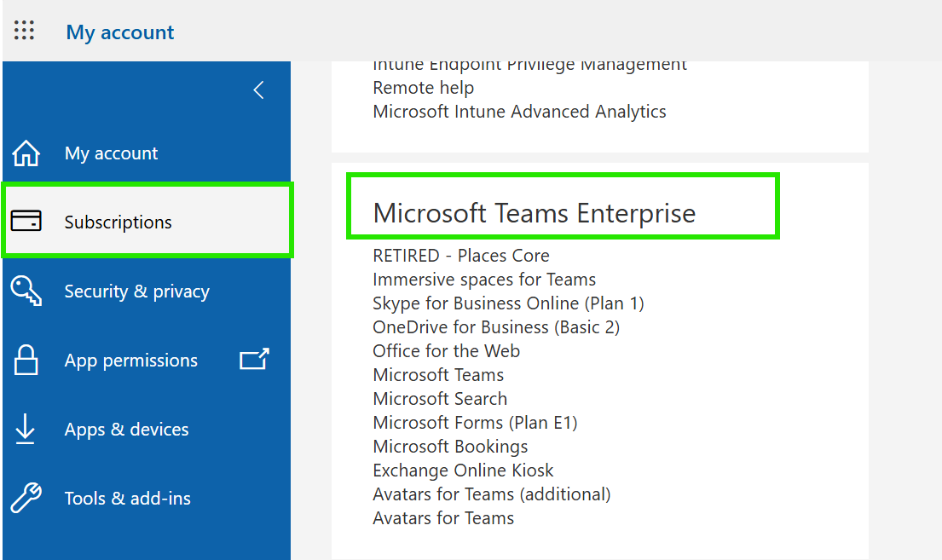Viewport: 942px width, 560px height.
Task: Select the Remote help text line
Action: [423, 88]
